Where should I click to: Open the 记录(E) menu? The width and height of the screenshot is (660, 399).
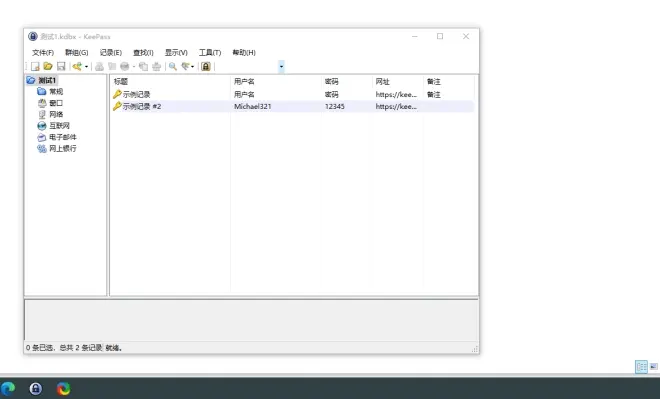pyautogui.click(x=111, y=53)
